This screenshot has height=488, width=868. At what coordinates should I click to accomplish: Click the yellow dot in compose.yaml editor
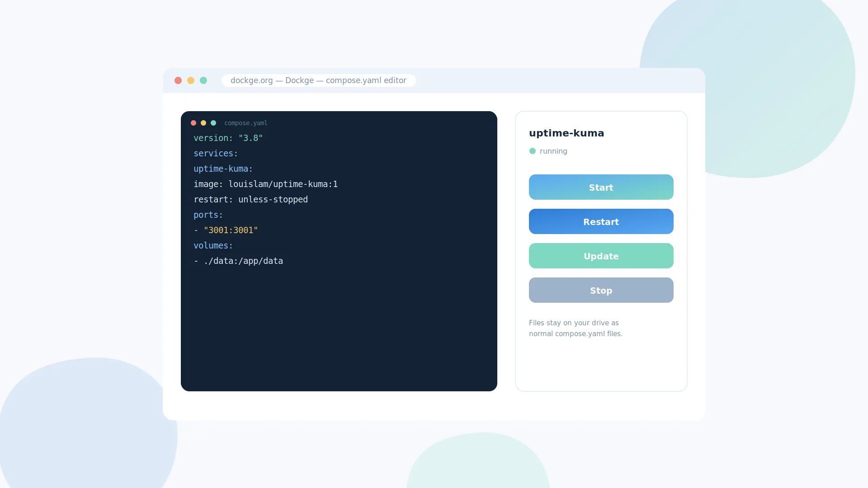pos(203,123)
